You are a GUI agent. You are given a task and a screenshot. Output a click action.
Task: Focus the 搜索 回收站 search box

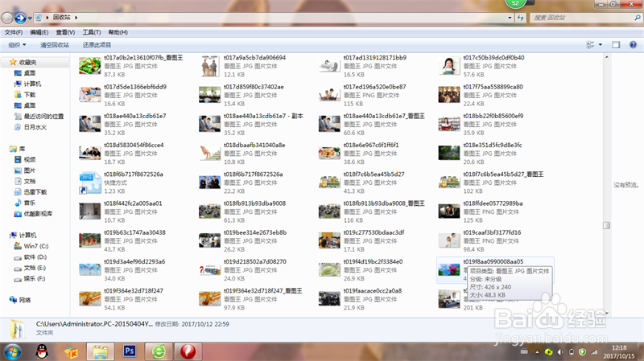585,18
